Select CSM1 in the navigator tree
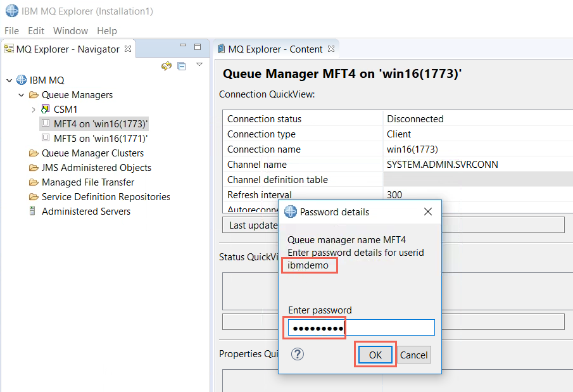573x392 pixels. tap(65, 110)
